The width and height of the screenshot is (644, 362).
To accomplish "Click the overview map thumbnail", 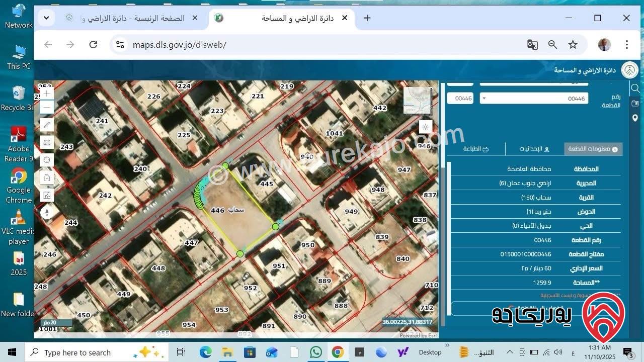I will pos(418,101).
